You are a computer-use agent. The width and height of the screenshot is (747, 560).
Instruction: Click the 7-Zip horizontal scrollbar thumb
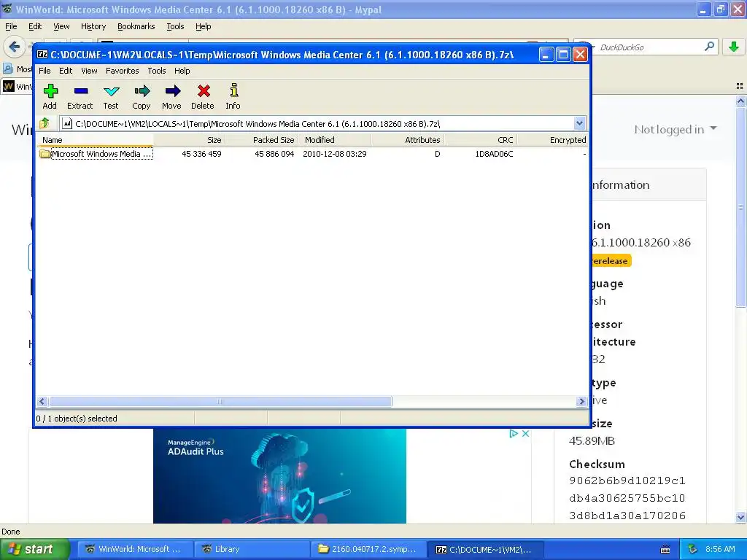(x=220, y=402)
